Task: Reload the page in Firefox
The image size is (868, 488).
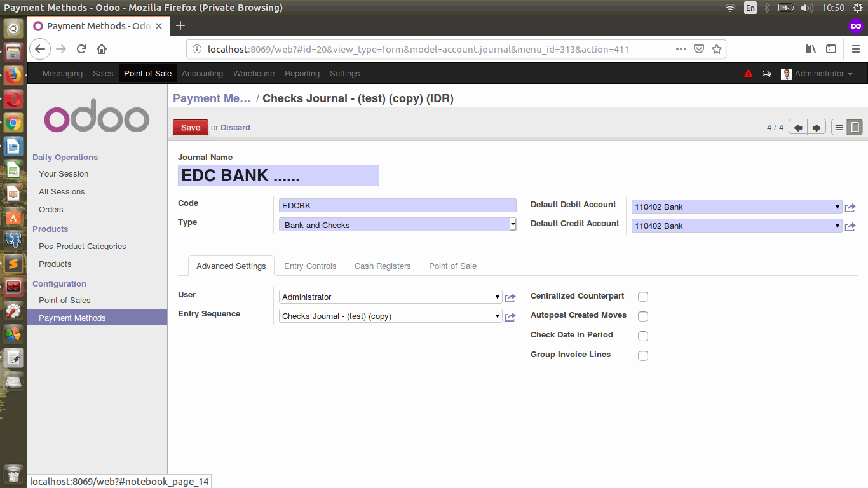Action: (81, 49)
